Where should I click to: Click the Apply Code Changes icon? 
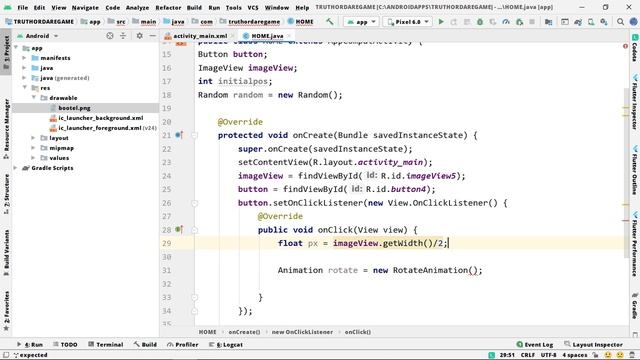click(x=467, y=22)
